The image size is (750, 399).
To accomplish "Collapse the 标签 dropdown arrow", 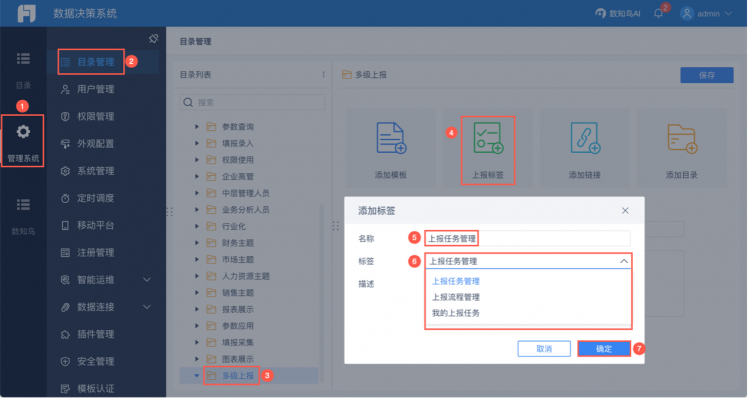I will tap(624, 262).
